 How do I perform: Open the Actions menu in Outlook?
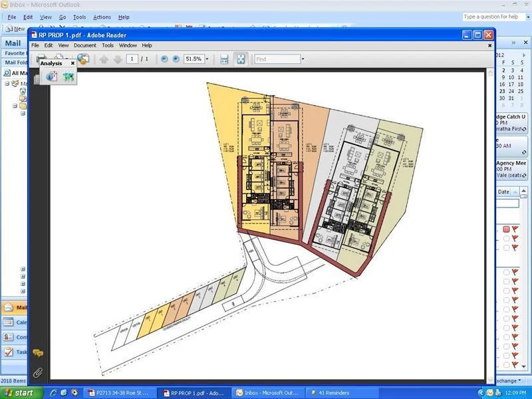(x=102, y=17)
